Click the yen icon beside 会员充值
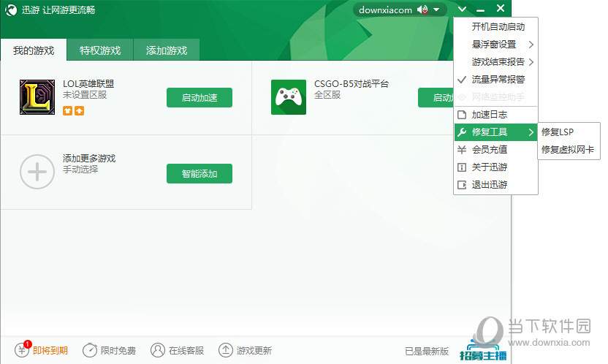The height and width of the screenshot is (364, 608). pos(461,149)
